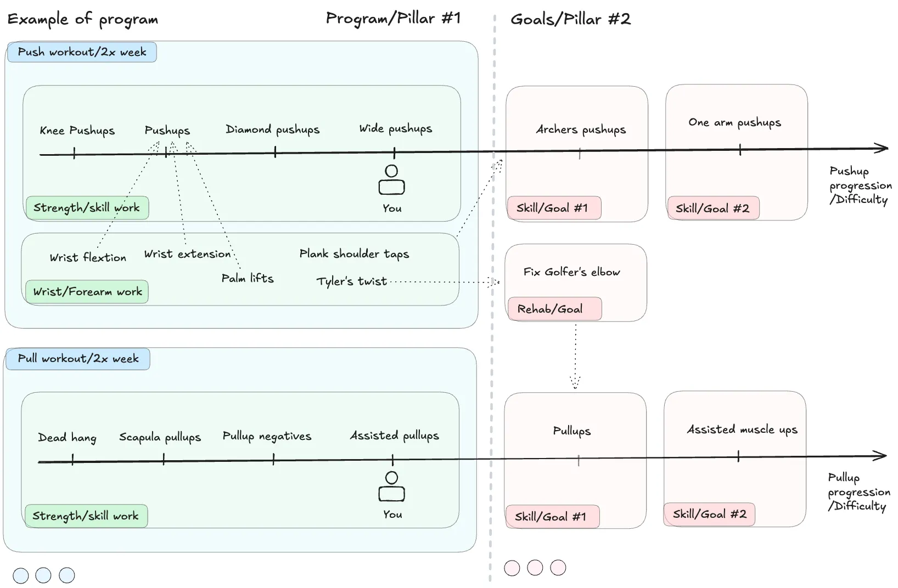The height and width of the screenshot is (588, 898).
Task: Click the arrowhead ending the pushup progression line
Action: point(882,148)
